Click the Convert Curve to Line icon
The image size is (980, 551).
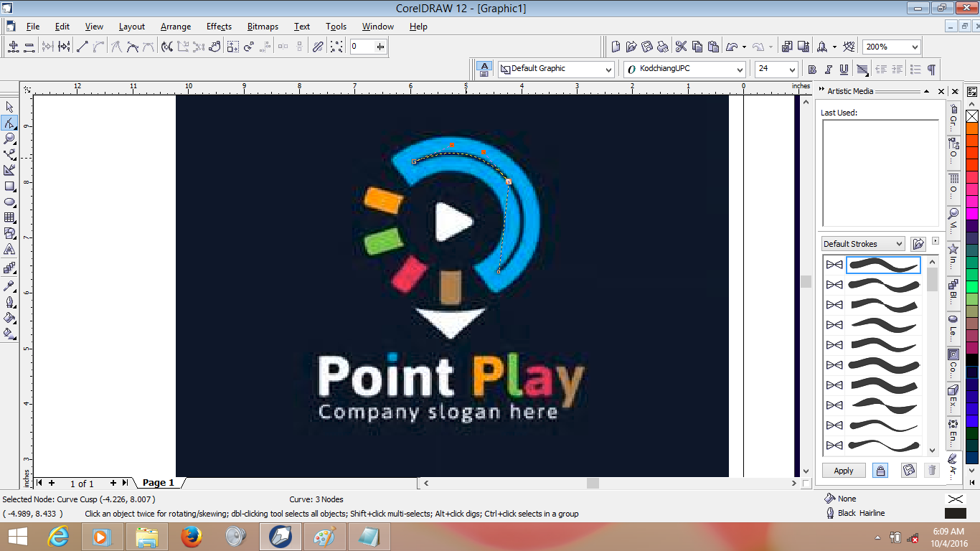pos(82,47)
